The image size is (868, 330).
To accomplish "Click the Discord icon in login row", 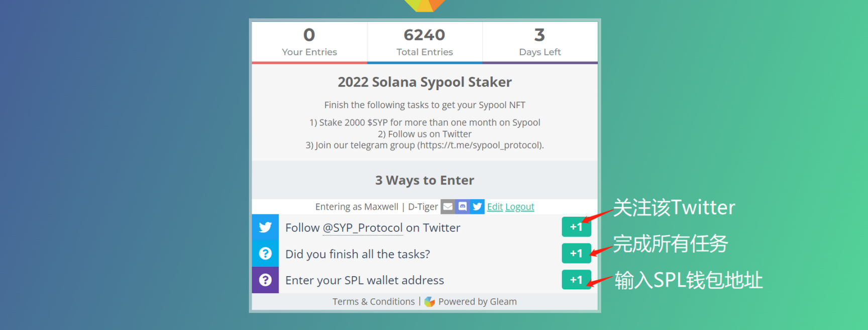I will click(x=463, y=207).
